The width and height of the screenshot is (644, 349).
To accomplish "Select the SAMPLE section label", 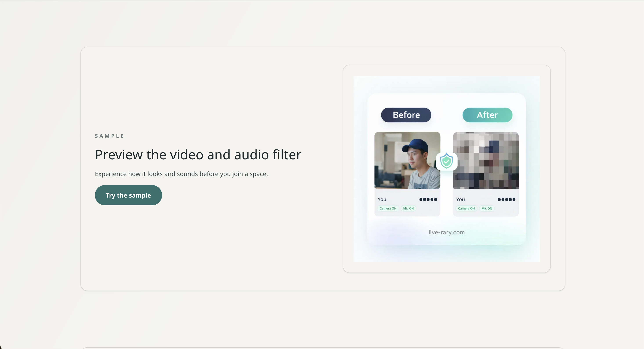I will (109, 136).
